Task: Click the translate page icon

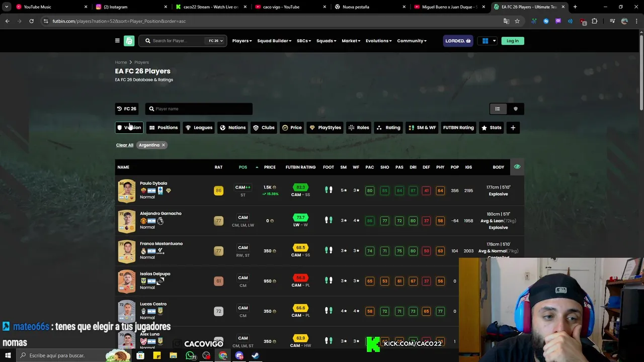Action: (x=506, y=21)
